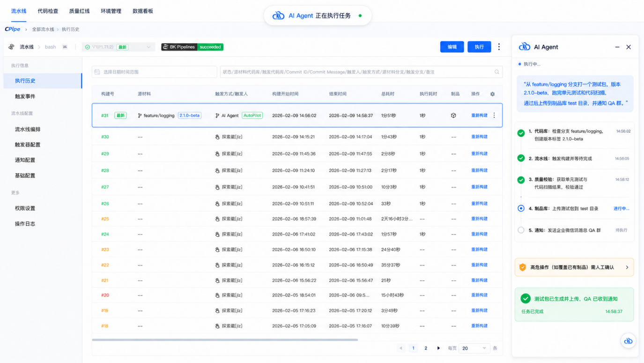
Task: Expand the 高危操作 manual confirmation notice
Action: click(574, 267)
